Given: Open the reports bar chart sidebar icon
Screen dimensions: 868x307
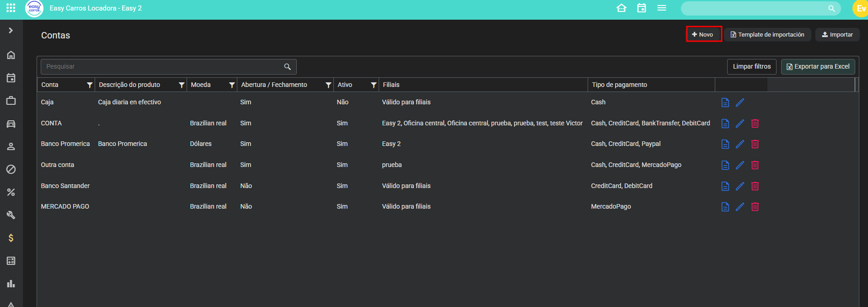Looking at the screenshot, I should click(x=11, y=284).
